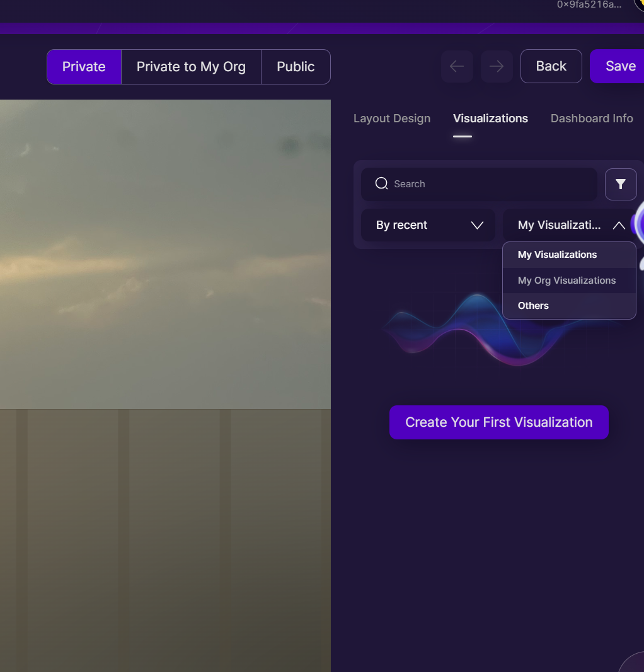
Task: Switch to the Visualizations tab
Action: (490, 119)
